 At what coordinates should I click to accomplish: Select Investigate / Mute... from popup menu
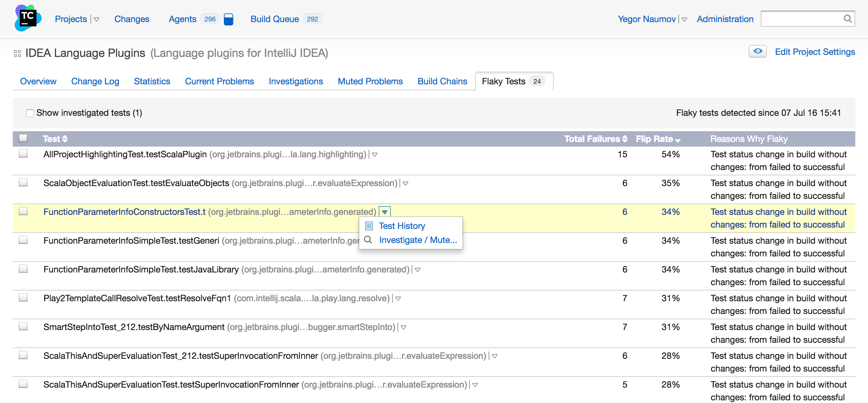point(418,240)
